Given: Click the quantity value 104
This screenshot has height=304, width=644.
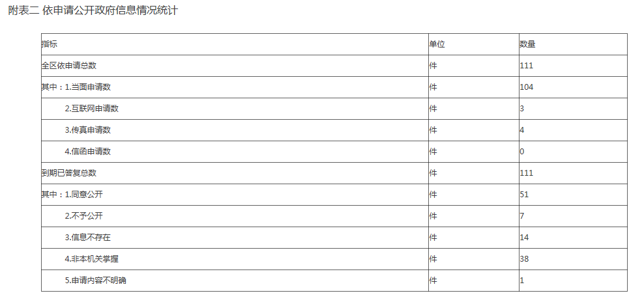Looking at the screenshot, I should point(527,87).
